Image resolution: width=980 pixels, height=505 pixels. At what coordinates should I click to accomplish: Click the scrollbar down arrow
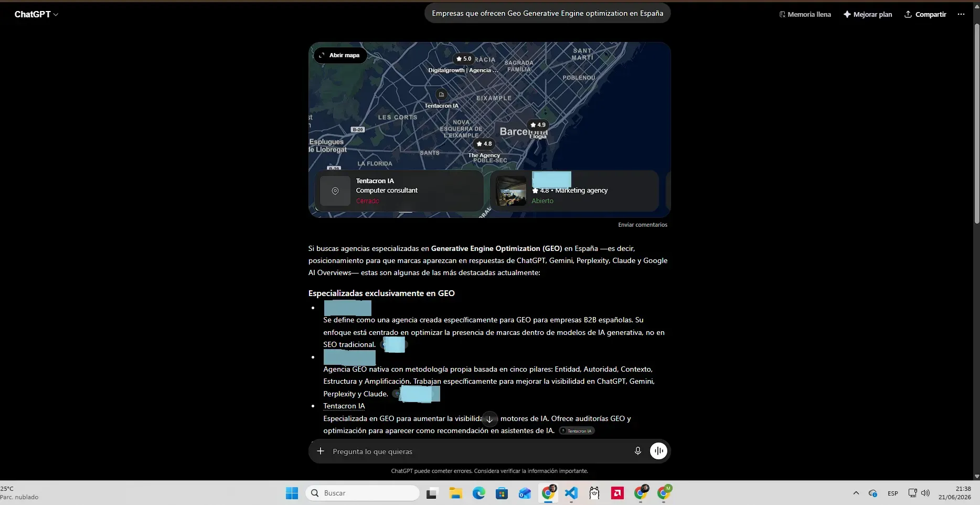(x=976, y=476)
